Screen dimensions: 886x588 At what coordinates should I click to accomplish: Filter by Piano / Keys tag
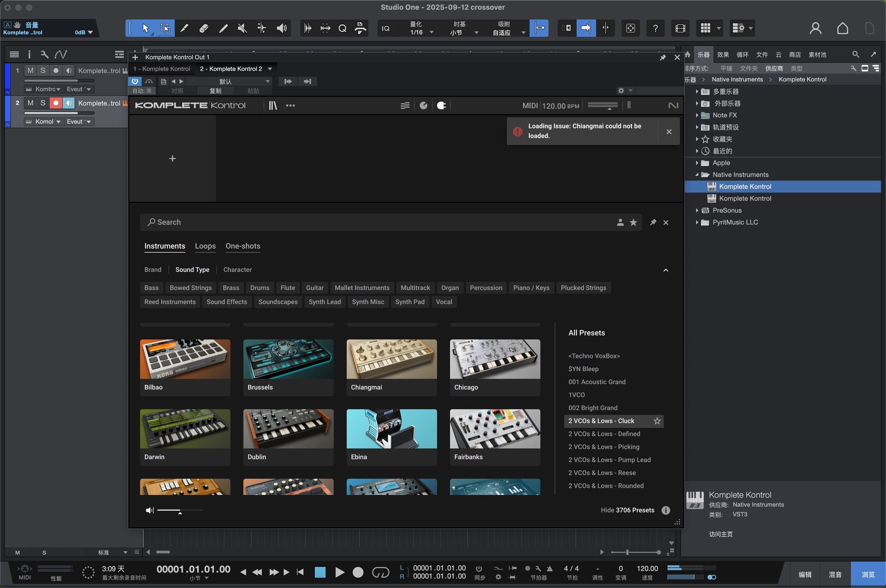tap(531, 288)
